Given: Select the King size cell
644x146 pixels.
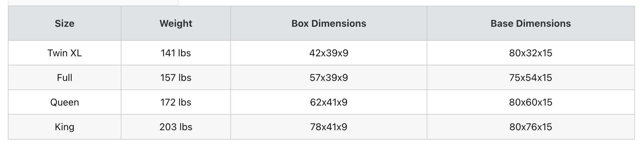Looking at the screenshot, I should (64, 127).
